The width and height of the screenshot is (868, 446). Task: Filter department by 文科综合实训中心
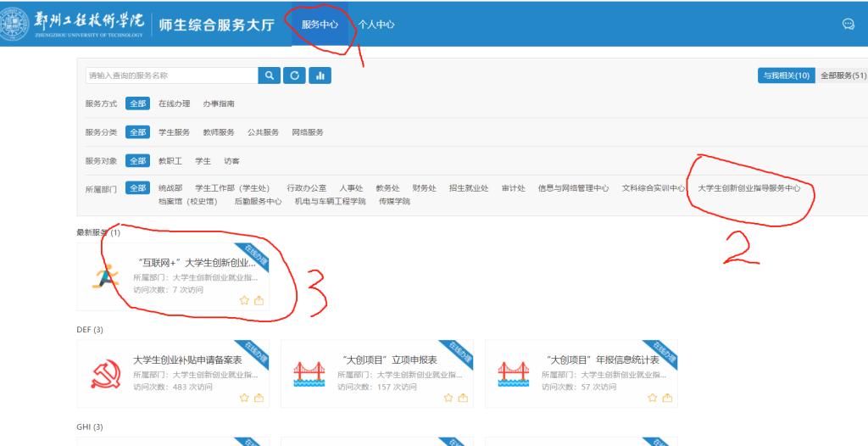click(654, 188)
